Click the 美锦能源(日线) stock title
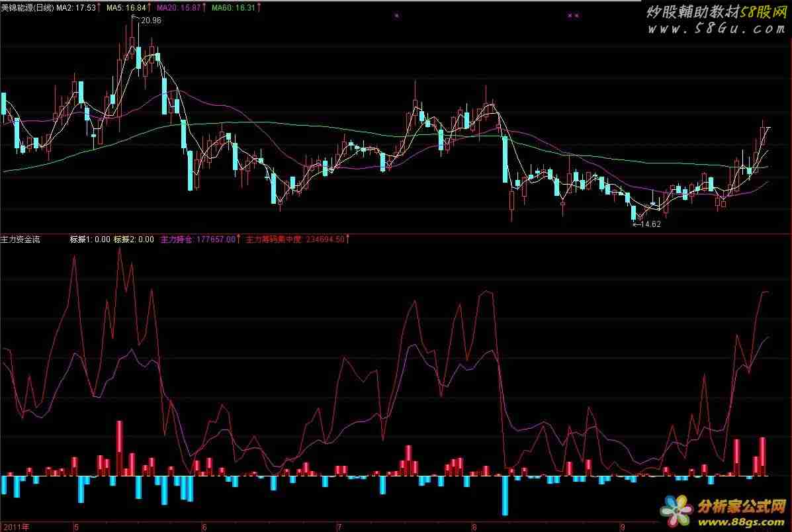The image size is (792, 532). [x=27, y=7]
